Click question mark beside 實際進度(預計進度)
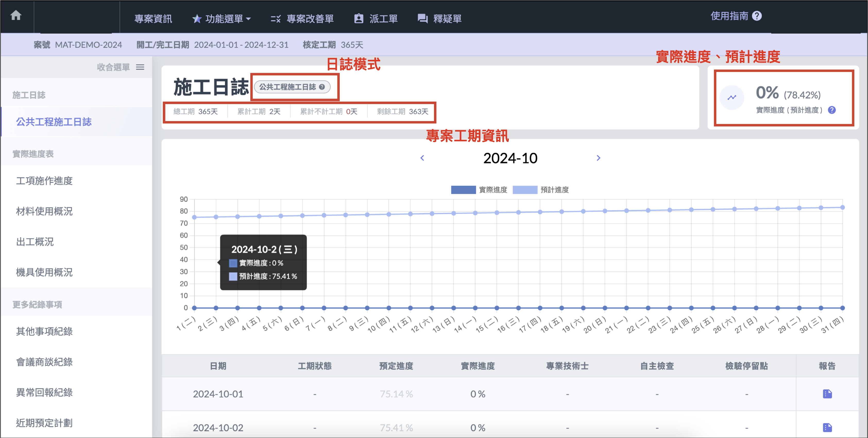 (832, 110)
